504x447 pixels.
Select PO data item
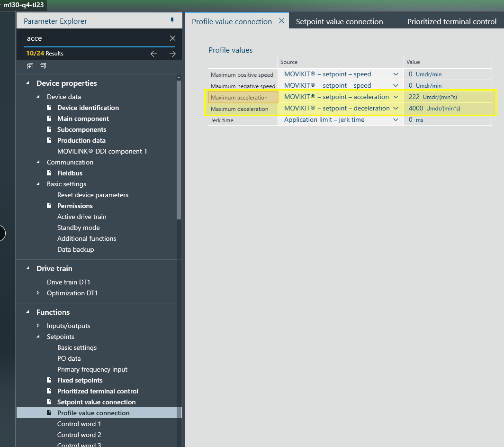point(69,358)
